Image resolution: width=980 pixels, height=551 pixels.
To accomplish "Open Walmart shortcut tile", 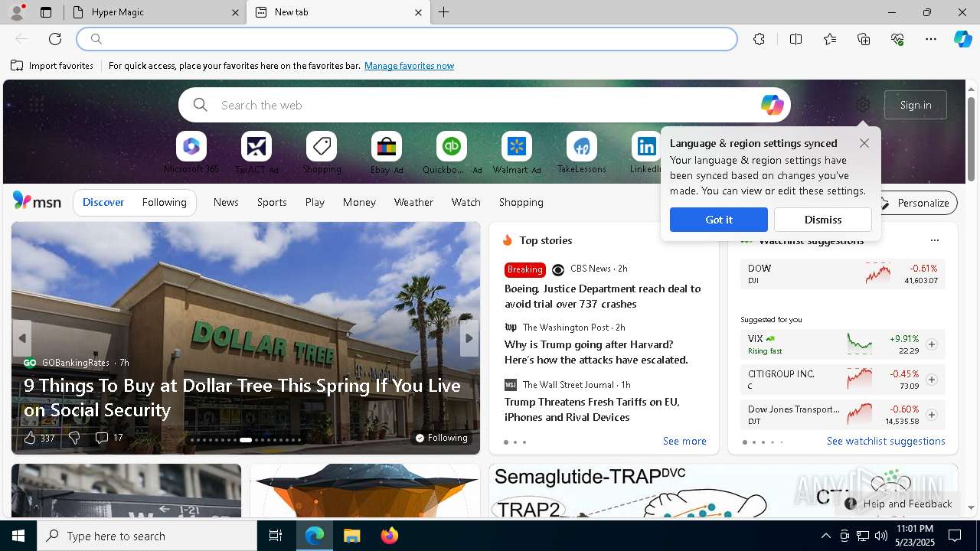I will [x=517, y=153].
